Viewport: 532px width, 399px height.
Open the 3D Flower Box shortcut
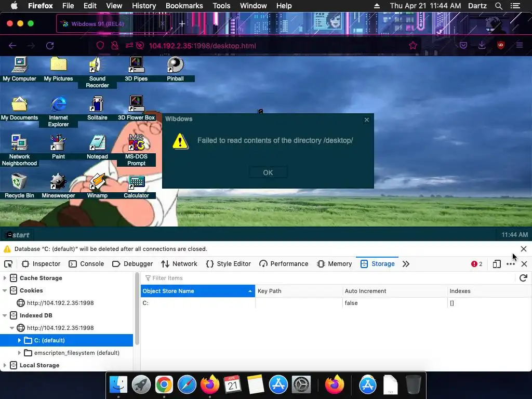[137, 108]
